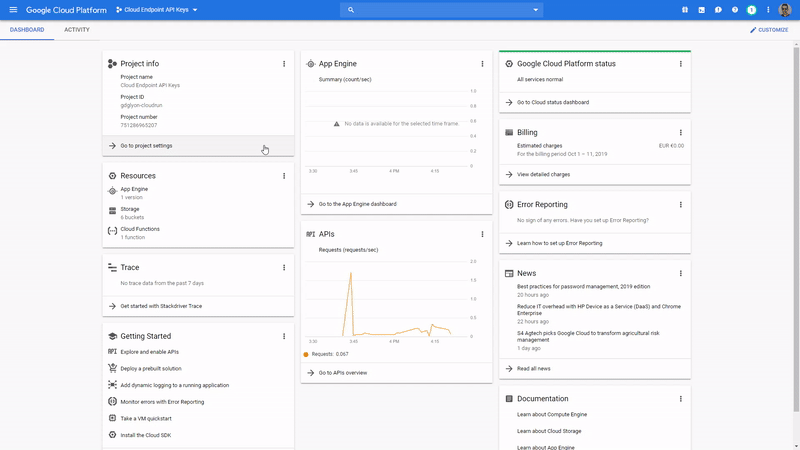Click inside the top search field

(442, 10)
